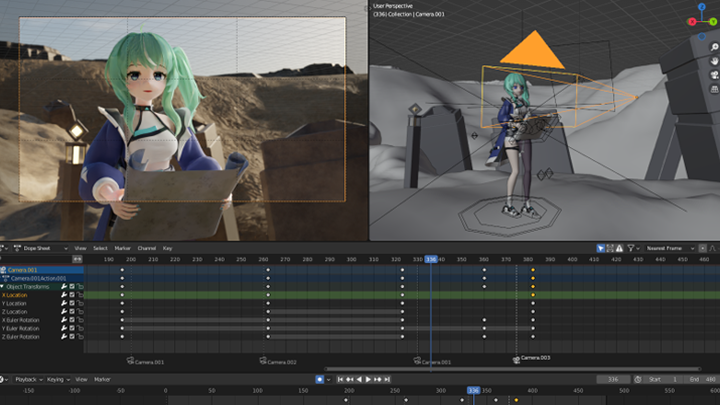Open dope sheet editor type selector
Image resolution: width=720 pixels, height=405 pixels.
[5, 248]
